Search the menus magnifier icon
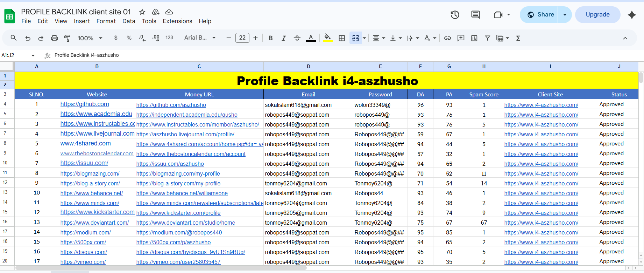The image size is (644, 273). coord(14,38)
